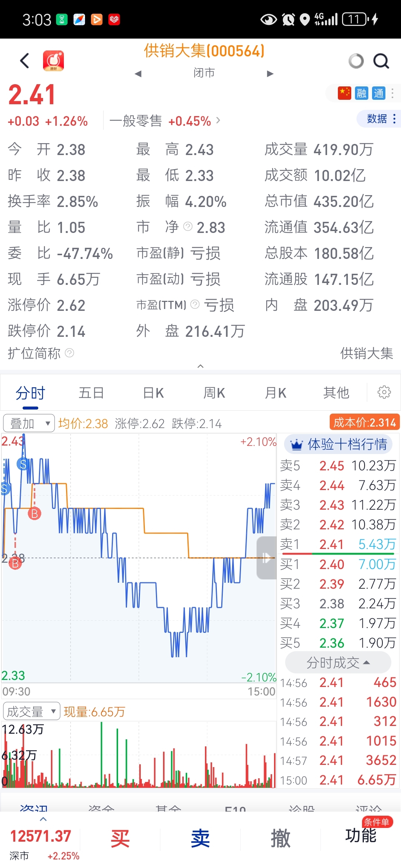Tap the limit-up price 涨停价 2.62
This screenshot has height=868, width=401.
pos(47,305)
